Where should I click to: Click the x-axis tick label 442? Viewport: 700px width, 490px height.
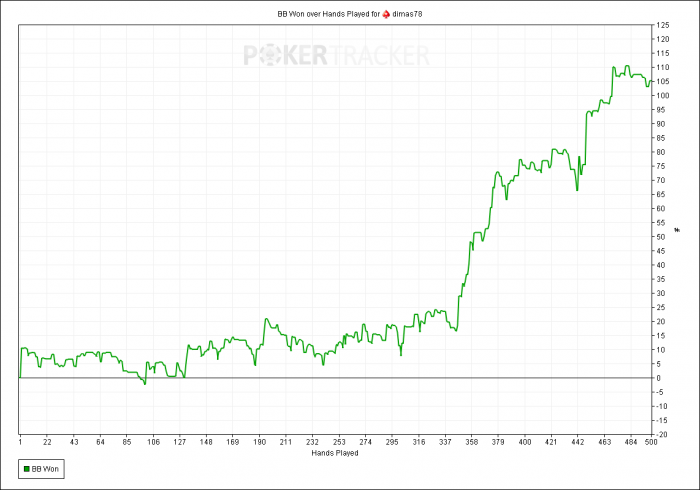point(578,442)
